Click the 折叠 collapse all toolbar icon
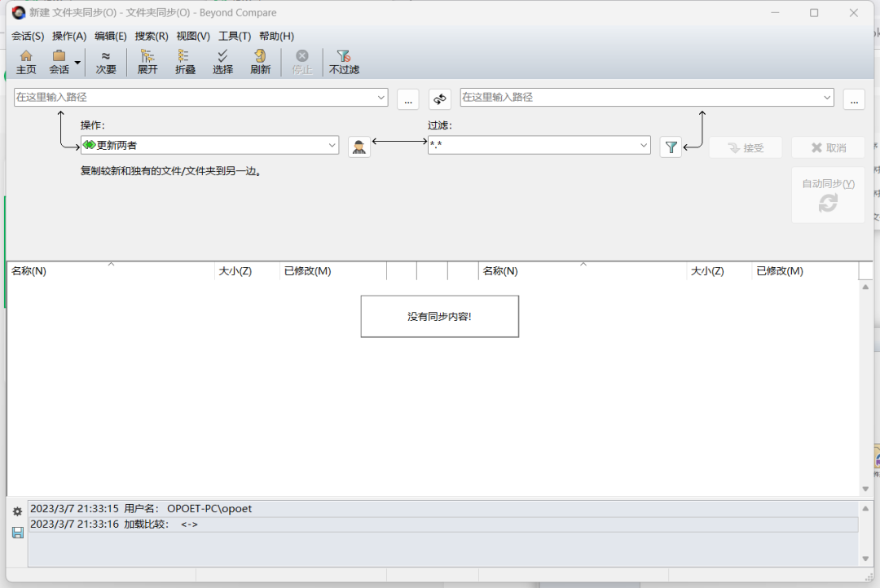 (x=185, y=62)
